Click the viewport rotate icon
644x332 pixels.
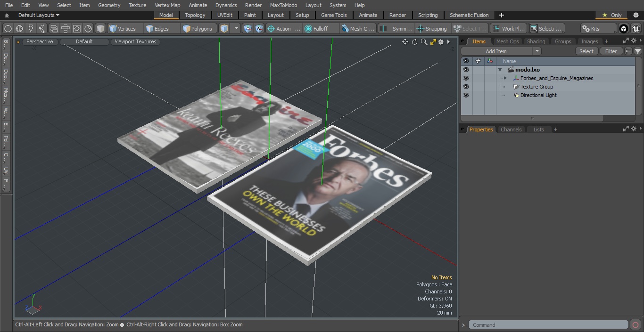(x=414, y=42)
